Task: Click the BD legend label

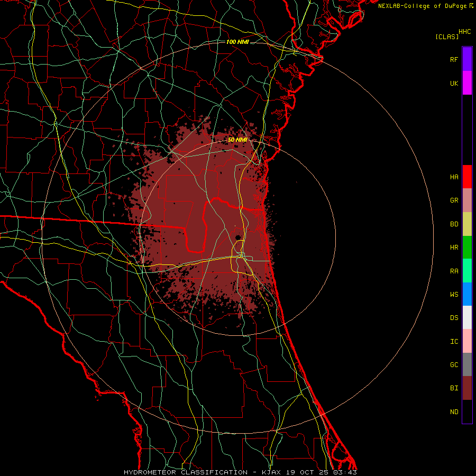Action: pos(454,224)
